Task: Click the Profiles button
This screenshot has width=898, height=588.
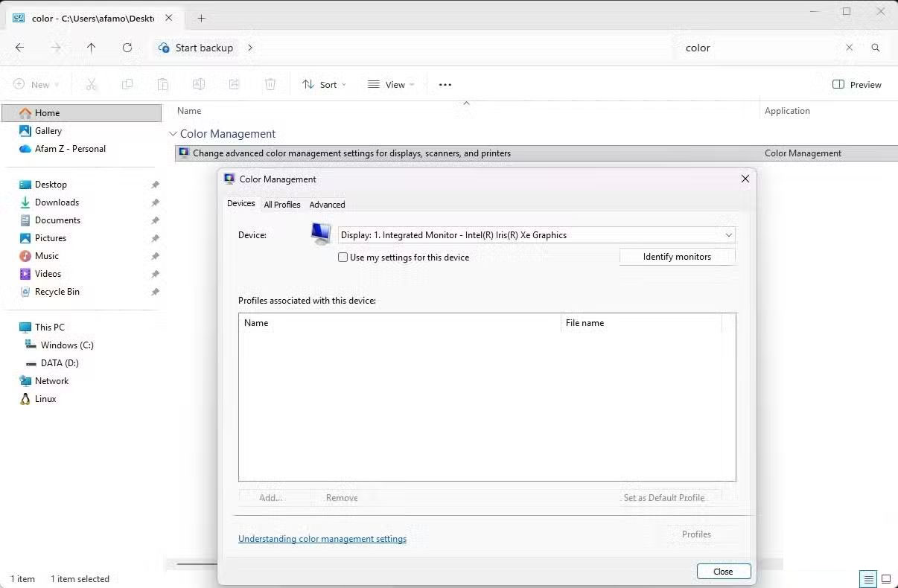Action: [696, 534]
